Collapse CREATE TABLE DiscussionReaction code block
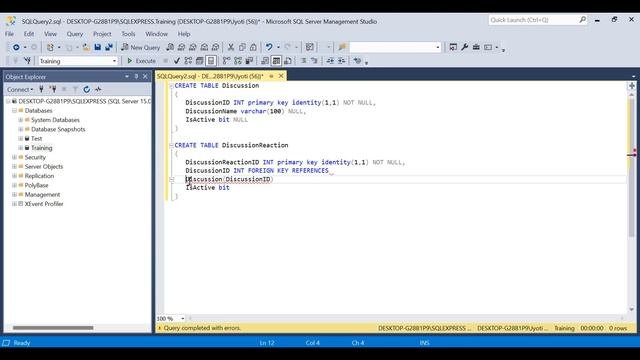Image resolution: width=640 pixels, height=360 pixels. pos(171,145)
